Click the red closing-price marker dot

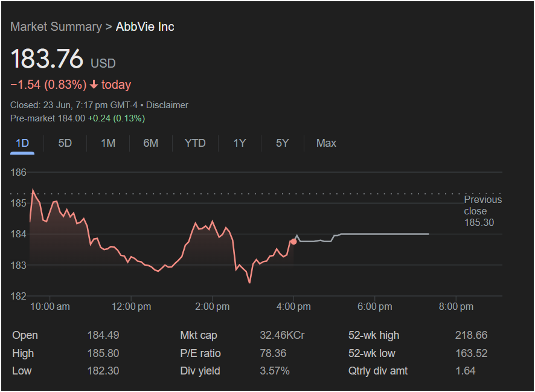tap(293, 242)
